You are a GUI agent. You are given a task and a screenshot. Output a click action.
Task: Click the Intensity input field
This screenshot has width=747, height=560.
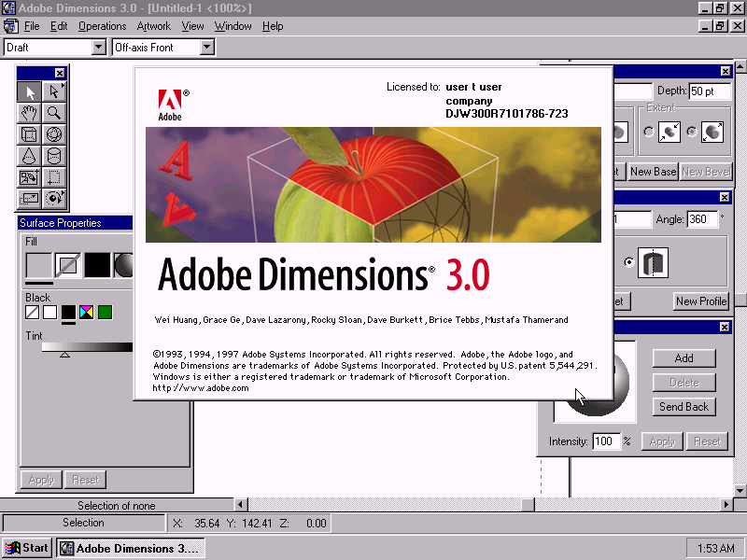coord(605,441)
